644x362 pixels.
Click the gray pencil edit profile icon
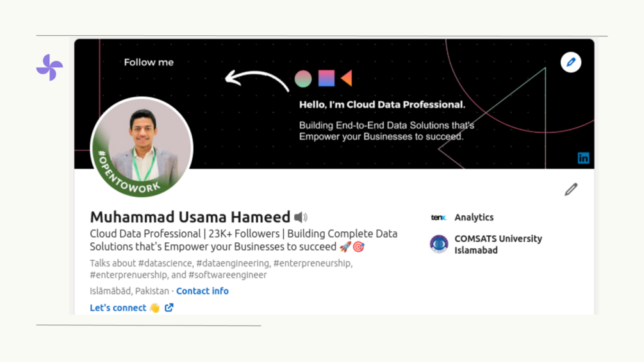(571, 189)
